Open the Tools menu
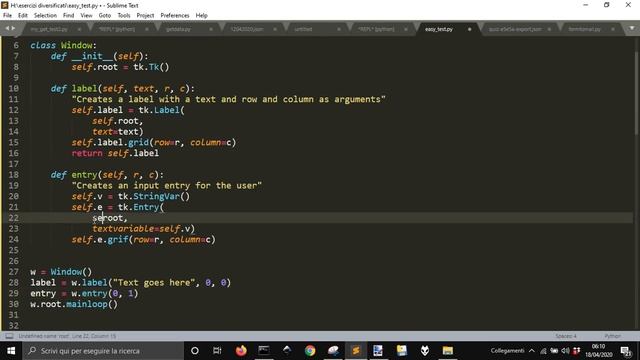This screenshot has height=360, width=640. point(124,16)
